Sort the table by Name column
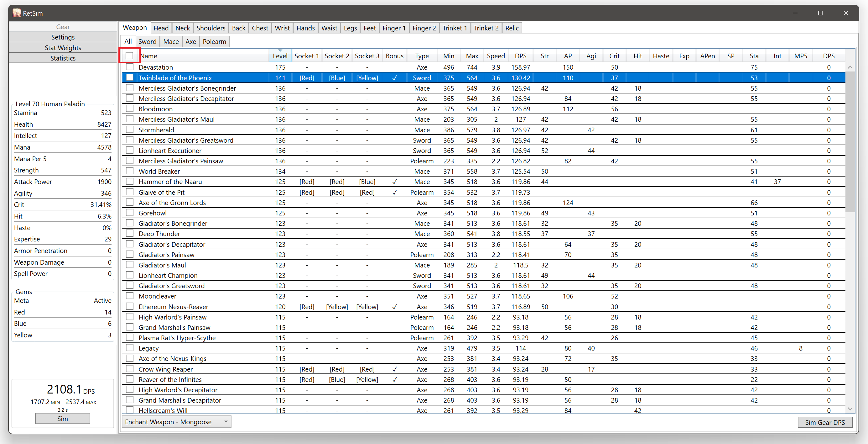Screen dimensions: 868x444 pyautogui.click(x=204, y=56)
